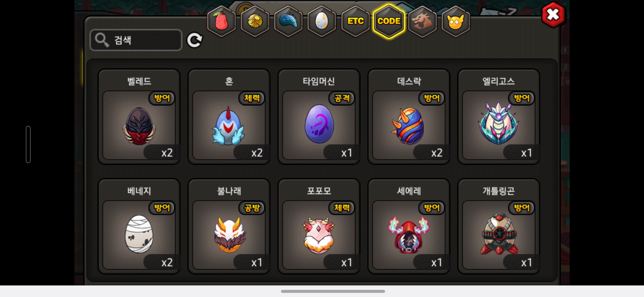Screen dimensions: 644x297
Task: Open the brown dragon head tab
Action: click(422, 21)
